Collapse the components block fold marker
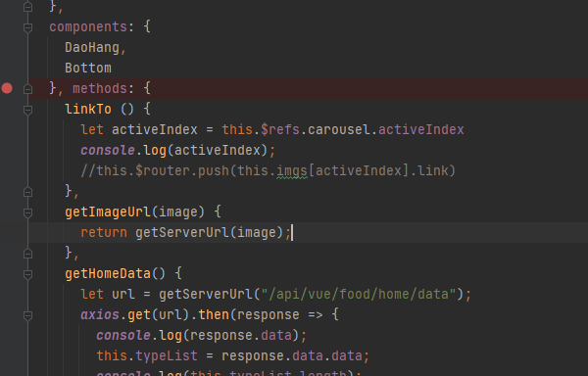This screenshot has width=588, height=376. pyautogui.click(x=27, y=27)
